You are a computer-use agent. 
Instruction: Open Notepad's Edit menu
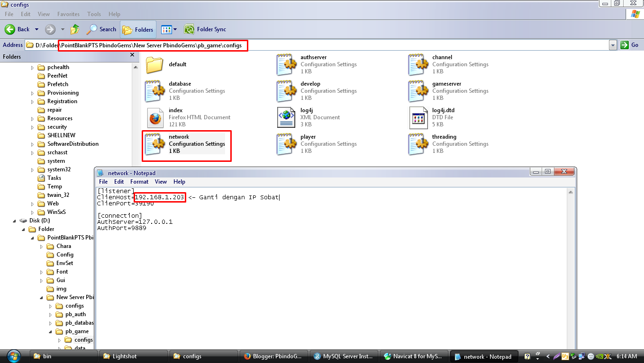tap(119, 182)
